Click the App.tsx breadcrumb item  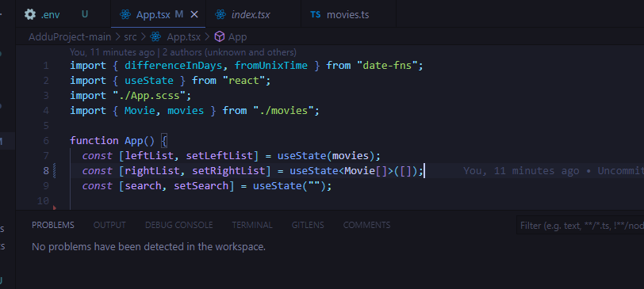[x=183, y=37]
